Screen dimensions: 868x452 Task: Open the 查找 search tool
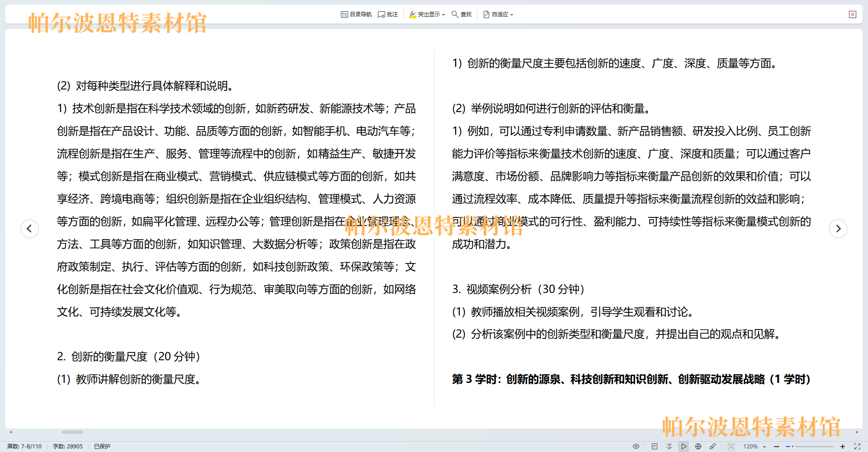coord(462,14)
